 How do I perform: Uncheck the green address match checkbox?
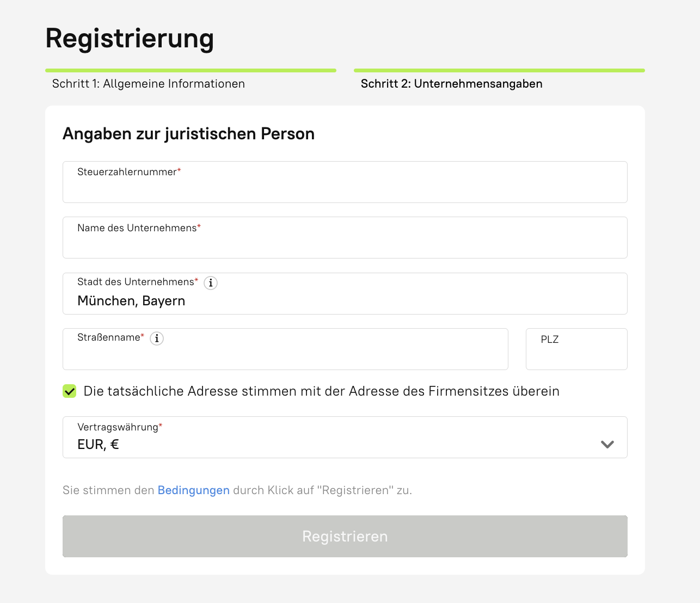pos(70,391)
